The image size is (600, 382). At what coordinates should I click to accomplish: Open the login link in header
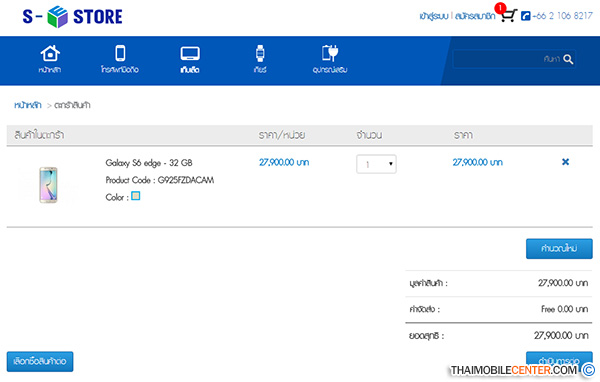pos(434,16)
